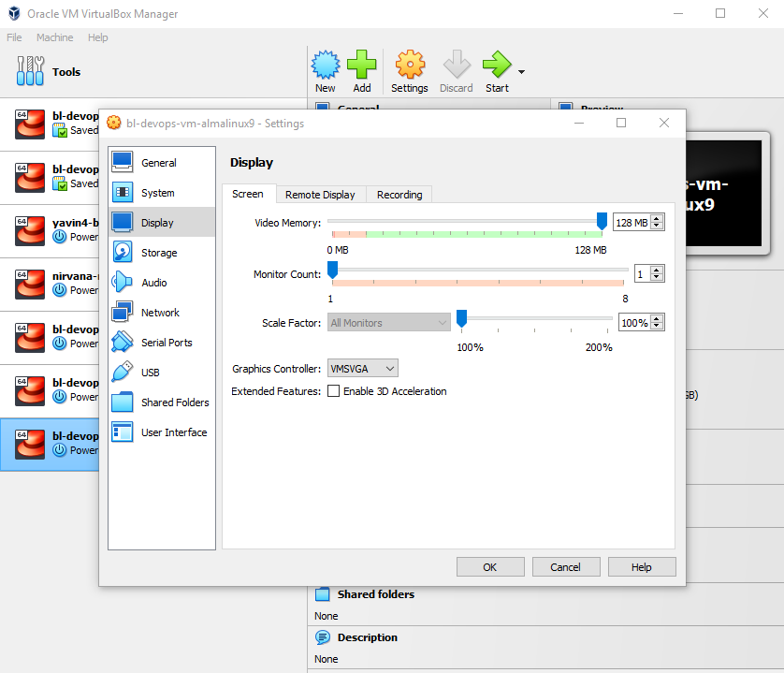Screen dimensions: 784x673
Task: Click the Monitor Count value field
Action: pos(642,273)
